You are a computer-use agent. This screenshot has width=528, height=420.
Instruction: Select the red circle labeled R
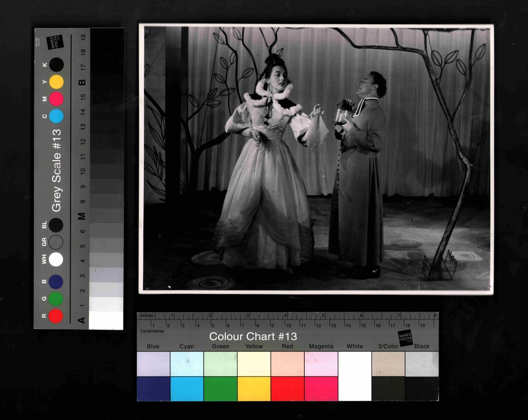coord(56,316)
